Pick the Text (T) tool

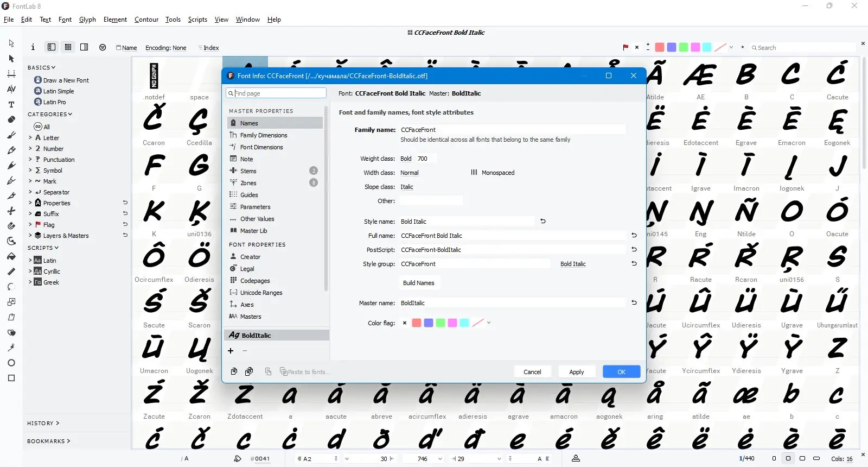point(11,104)
